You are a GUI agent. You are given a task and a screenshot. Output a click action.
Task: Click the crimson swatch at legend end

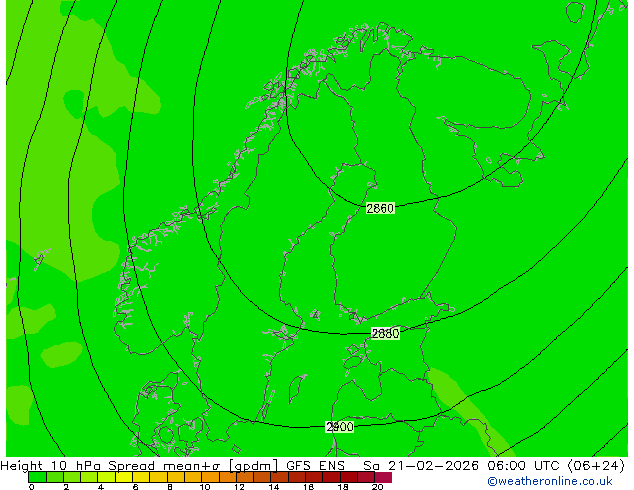(383, 477)
